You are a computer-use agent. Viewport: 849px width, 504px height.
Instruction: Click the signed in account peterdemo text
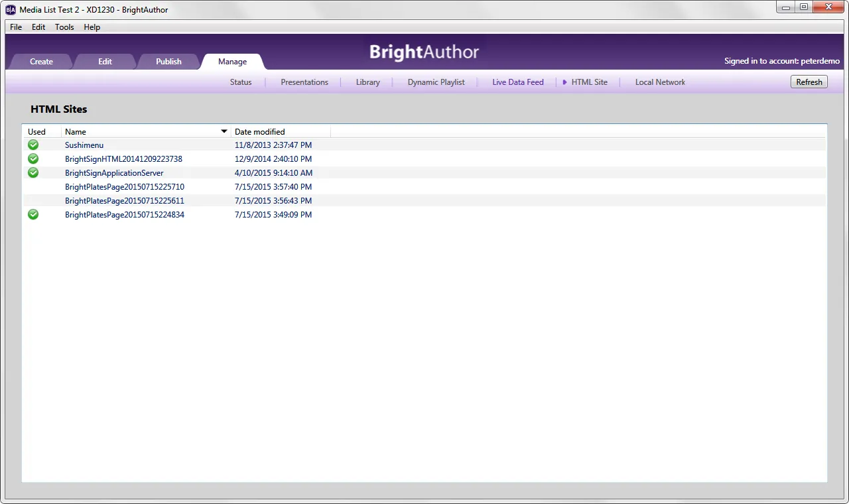pos(782,61)
